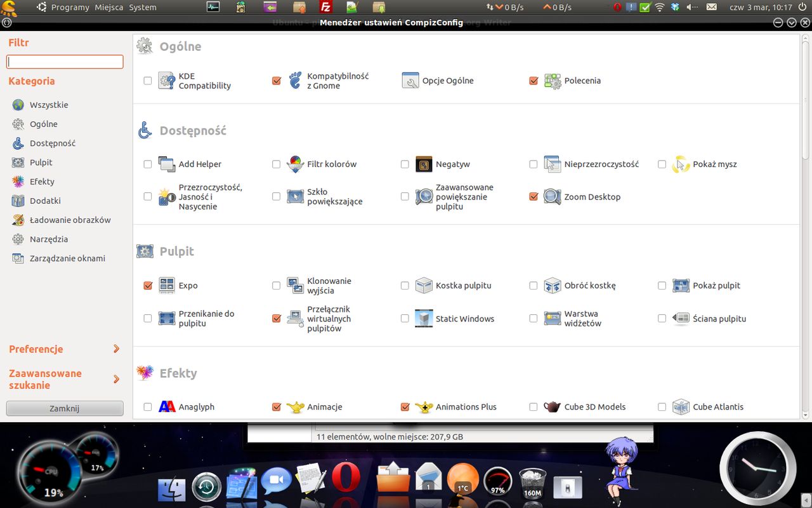812x508 pixels.
Task: Launch Opera from the dock
Action: click(x=346, y=477)
